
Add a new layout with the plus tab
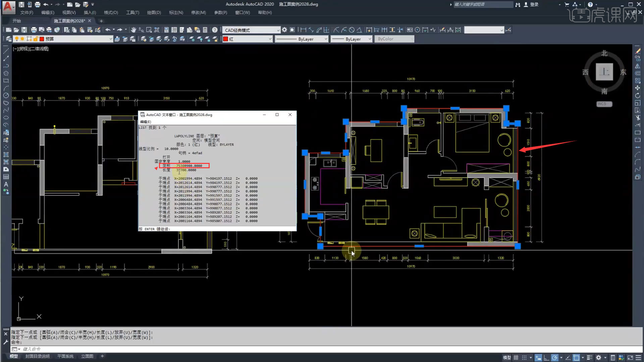coord(102,356)
